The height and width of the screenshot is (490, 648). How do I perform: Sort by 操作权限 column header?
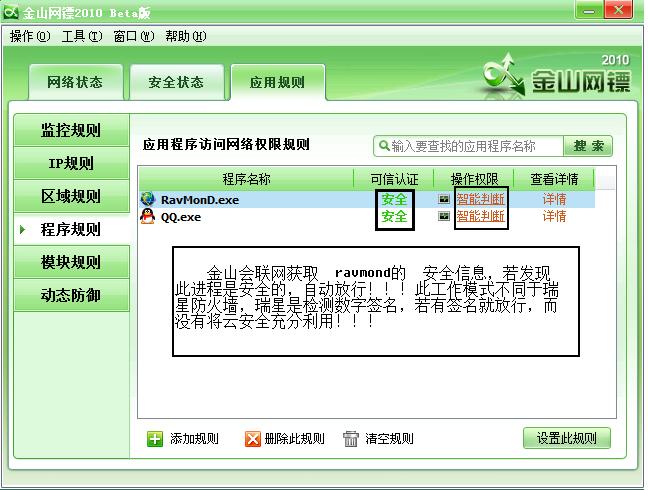[474, 179]
